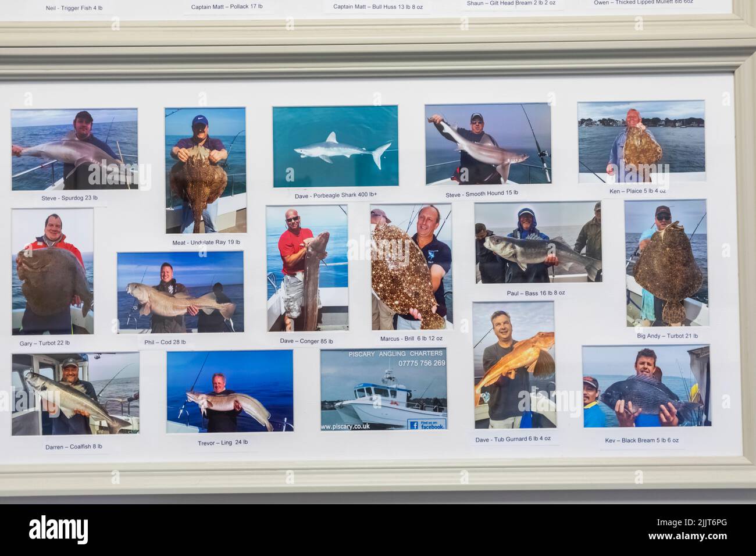This screenshot has width=756, height=556.
Task: Click caption 'Gary – Turbot 22 lb'
Action: pos(44,343)
